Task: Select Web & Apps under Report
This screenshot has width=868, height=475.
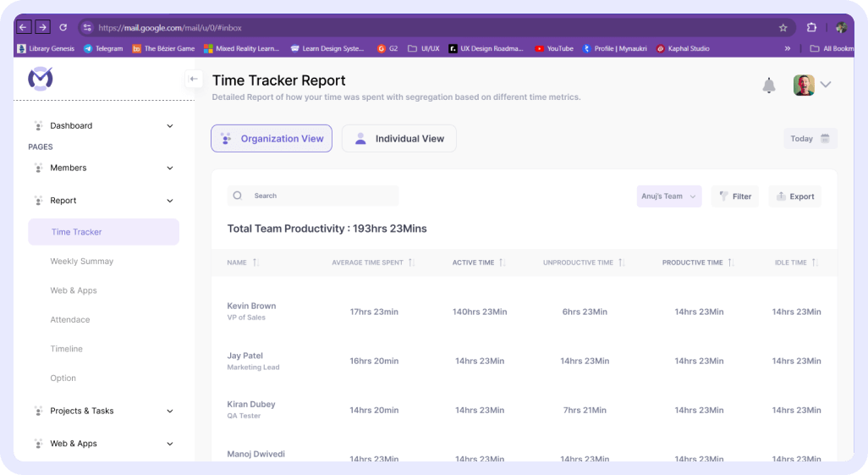Action: point(74,290)
